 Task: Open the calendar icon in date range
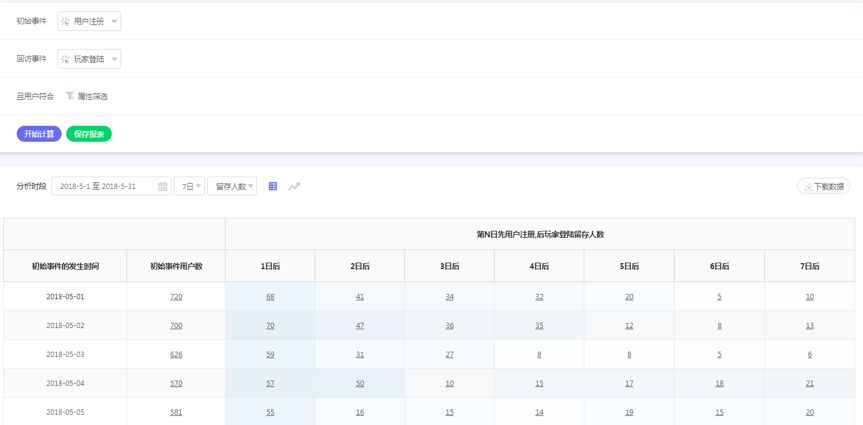162,186
